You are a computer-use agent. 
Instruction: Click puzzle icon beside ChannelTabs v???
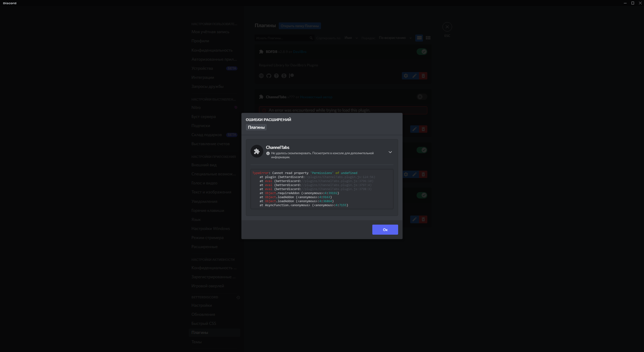(261, 97)
